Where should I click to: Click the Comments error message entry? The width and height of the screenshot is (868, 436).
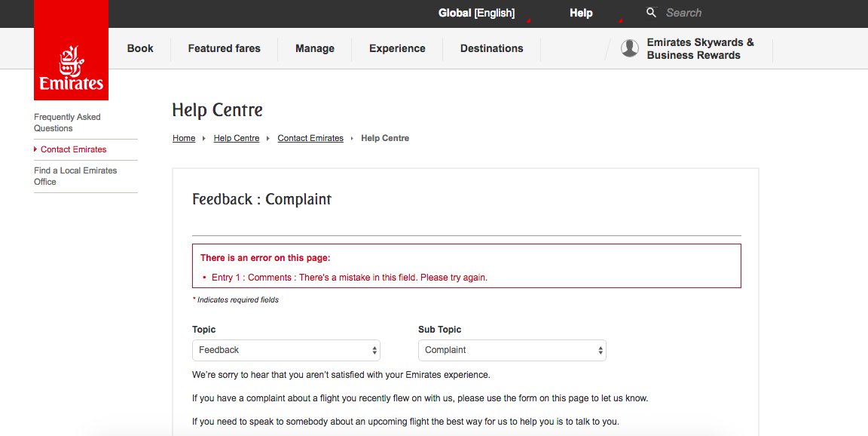(350, 278)
